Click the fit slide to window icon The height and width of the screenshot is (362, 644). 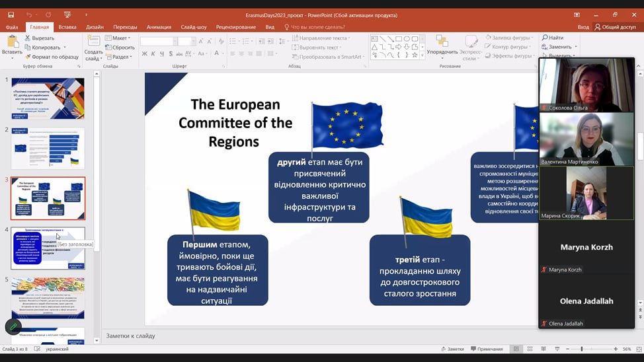tap(639, 349)
